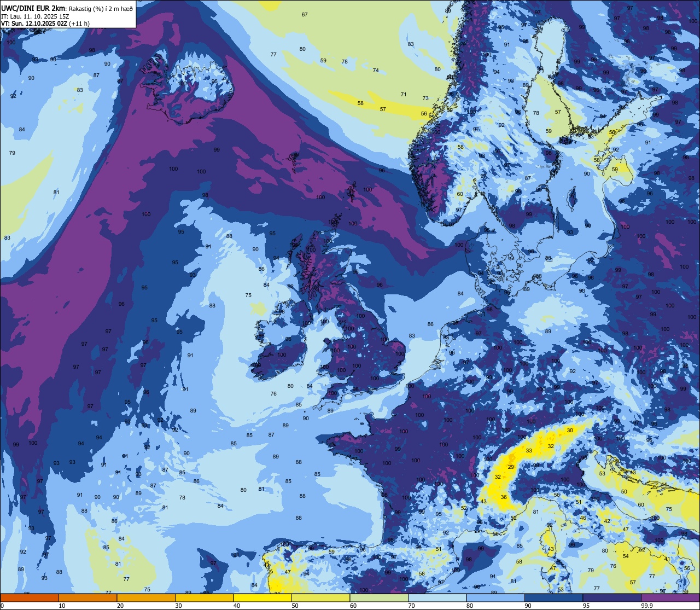Click the value '95' over Iceland
The image size is (700, 610).
pyautogui.click(x=214, y=81)
